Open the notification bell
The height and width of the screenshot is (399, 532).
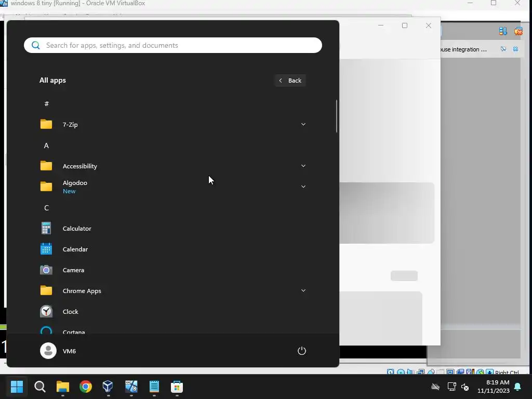pyautogui.click(x=518, y=387)
